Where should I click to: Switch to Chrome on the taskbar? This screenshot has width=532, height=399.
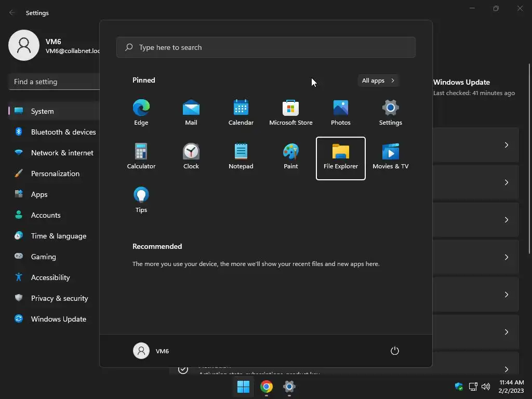(267, 387)
